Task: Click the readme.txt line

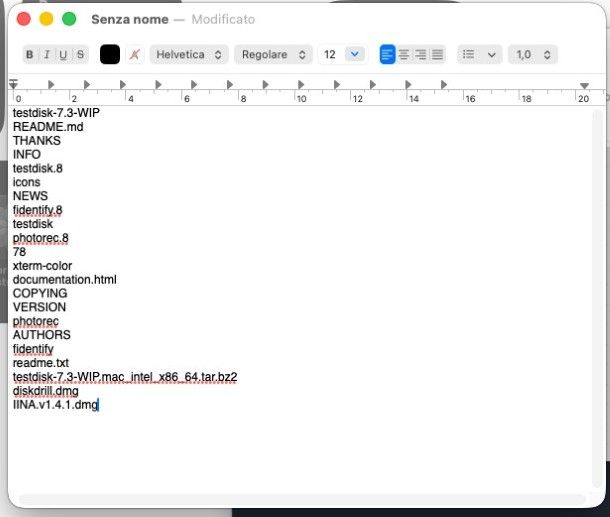Action: 41,363
